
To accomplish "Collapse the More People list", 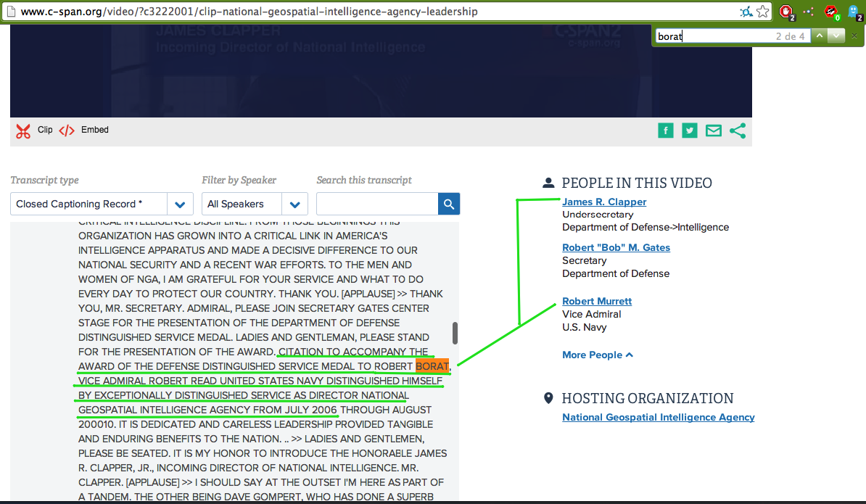I will pyautogui.click(x=598, y=355).
